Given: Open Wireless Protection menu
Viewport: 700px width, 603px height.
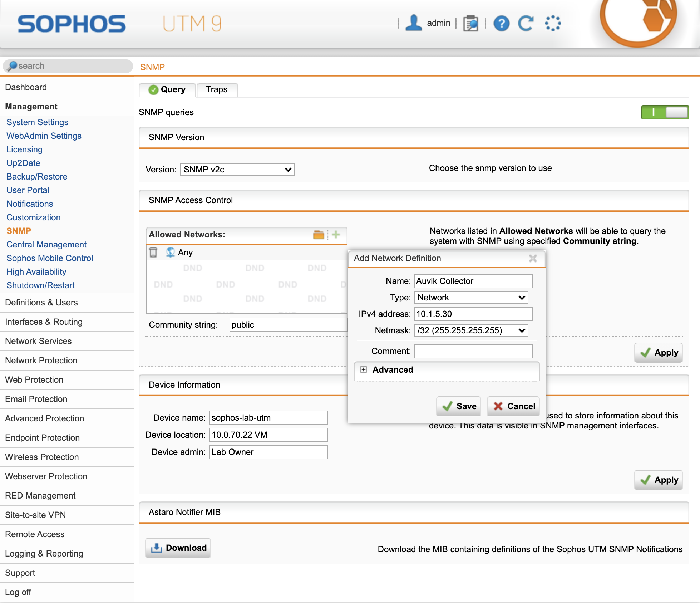Looking at the screenshot, I should [x=67, y=457].
